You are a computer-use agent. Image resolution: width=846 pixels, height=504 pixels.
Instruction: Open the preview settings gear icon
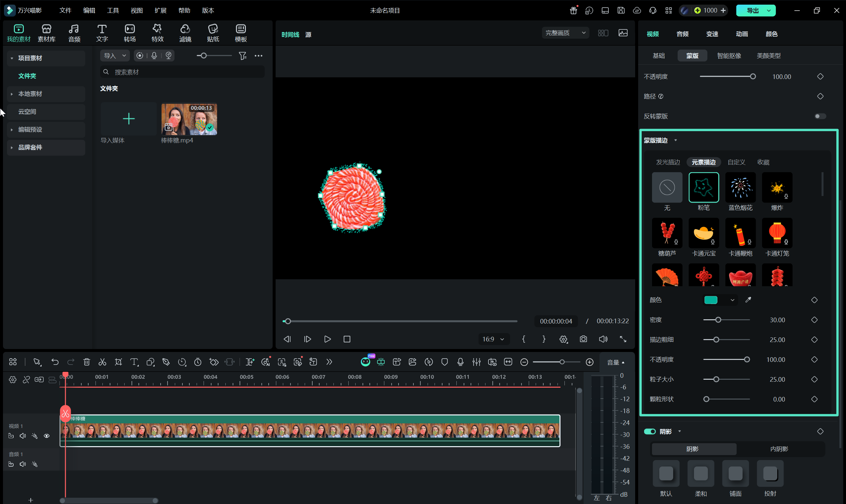563,339
